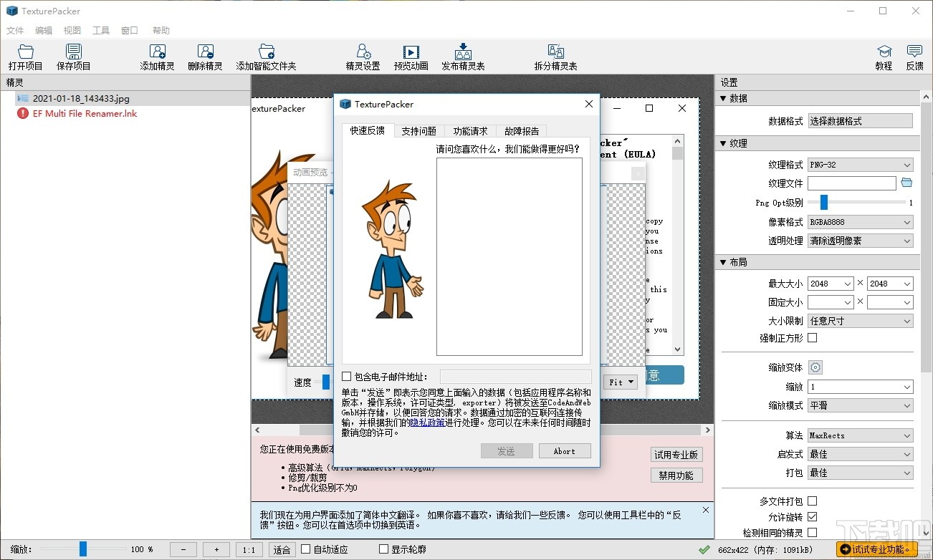Click the 适合 fit button
933x560 pixels.
pyautogui.click(x=282, y=549)
